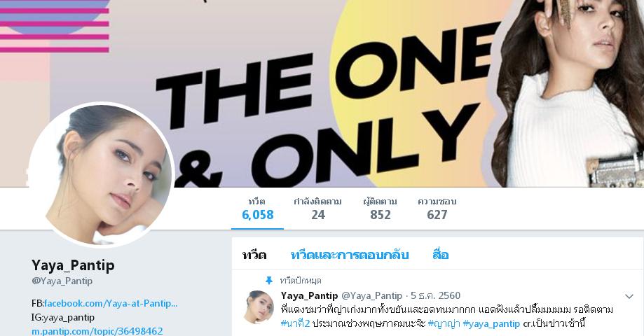Click the #ญาญ่า hashtag
The image size is (644, 336).
pos(444,323)
